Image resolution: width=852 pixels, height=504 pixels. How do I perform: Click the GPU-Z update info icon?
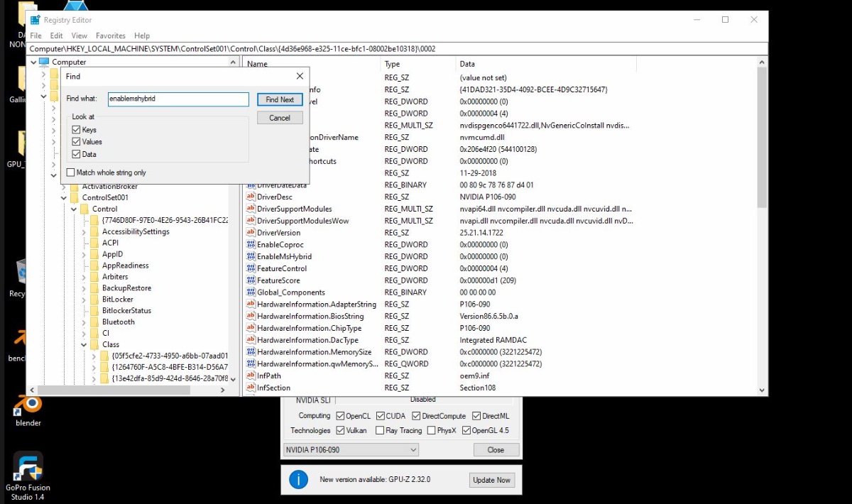coord(299,480)
